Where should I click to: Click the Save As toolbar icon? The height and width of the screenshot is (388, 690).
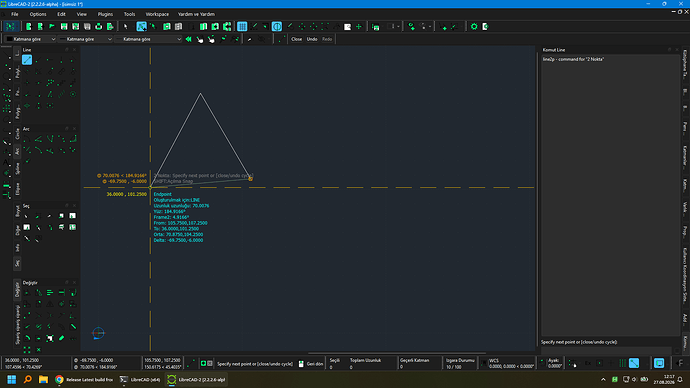[75, 26]
